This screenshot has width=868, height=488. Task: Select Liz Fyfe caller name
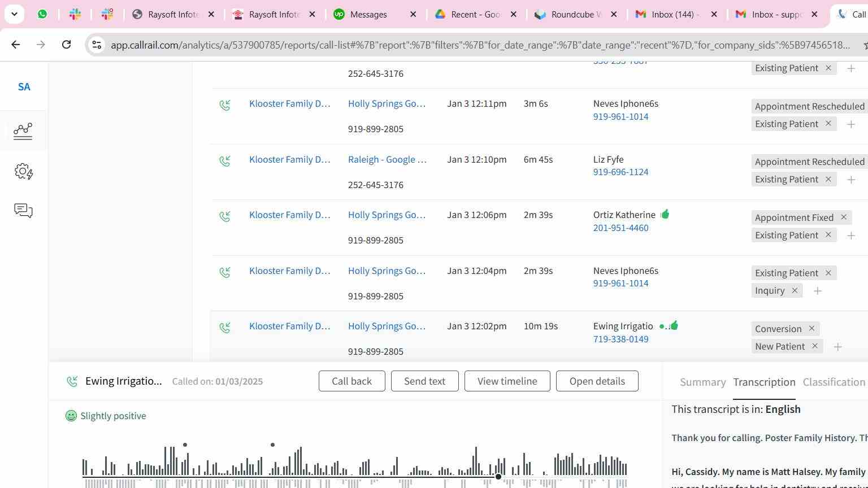609,159
